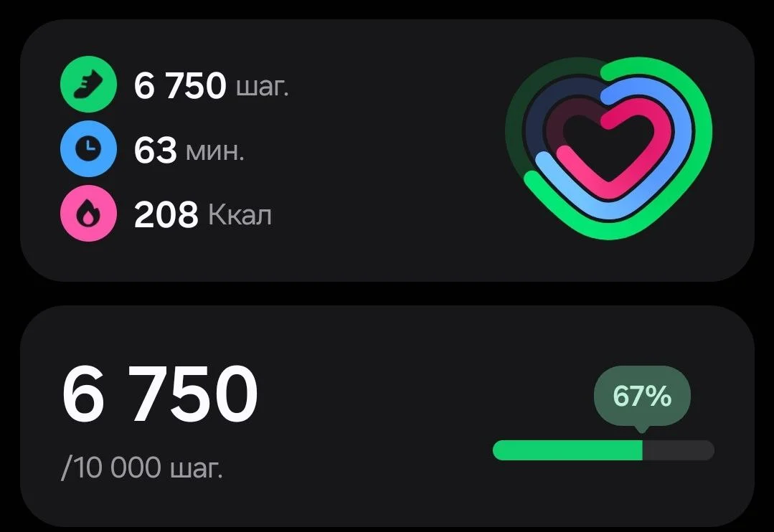
Task: Tap the pink flame calories icon
Action: 88,214
